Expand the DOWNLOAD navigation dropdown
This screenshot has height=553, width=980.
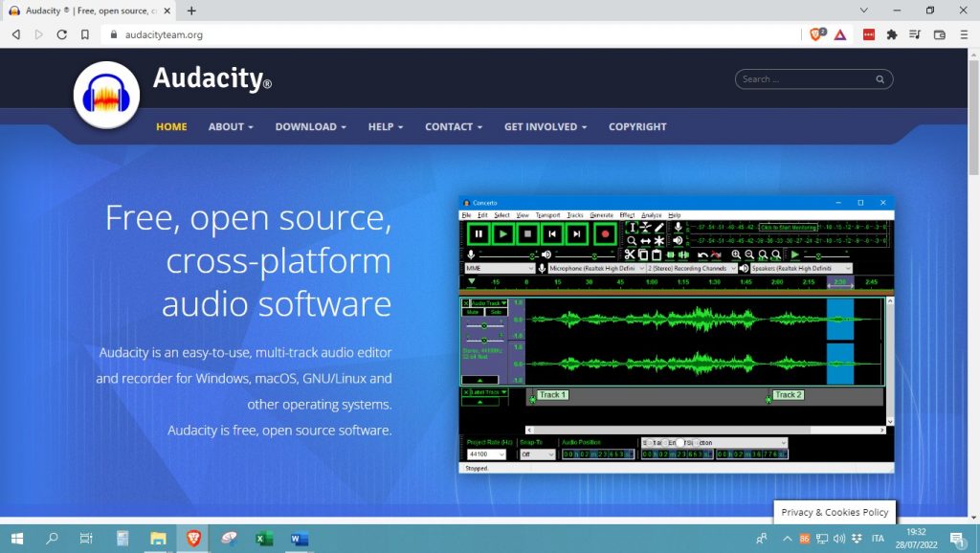coord(310,126)
